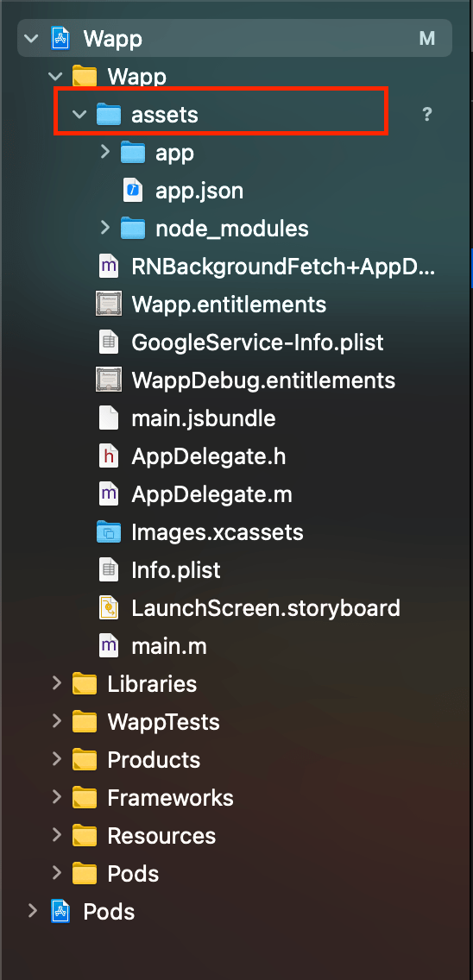The image size is (473, 980).
Task: Click the app.json file icon
Action: click(x=133, y=191)
